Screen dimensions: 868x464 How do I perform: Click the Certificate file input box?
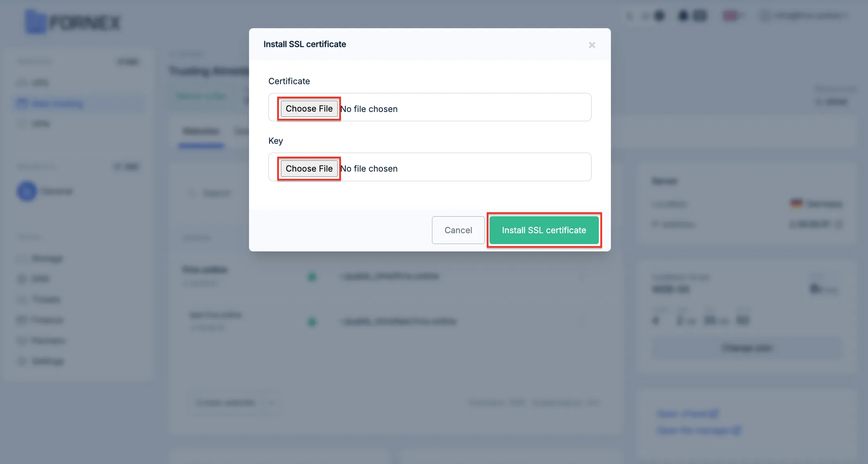point(430,107)
